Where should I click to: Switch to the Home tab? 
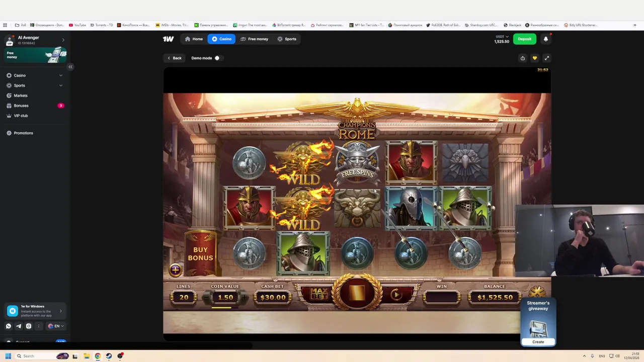pos(194,39)
